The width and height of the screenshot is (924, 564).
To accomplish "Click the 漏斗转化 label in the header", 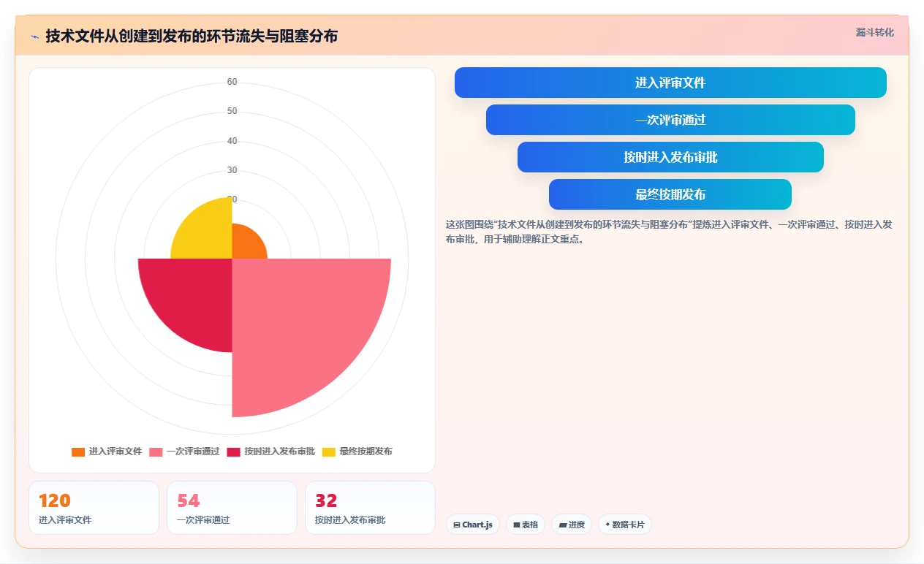I will 874,32.
